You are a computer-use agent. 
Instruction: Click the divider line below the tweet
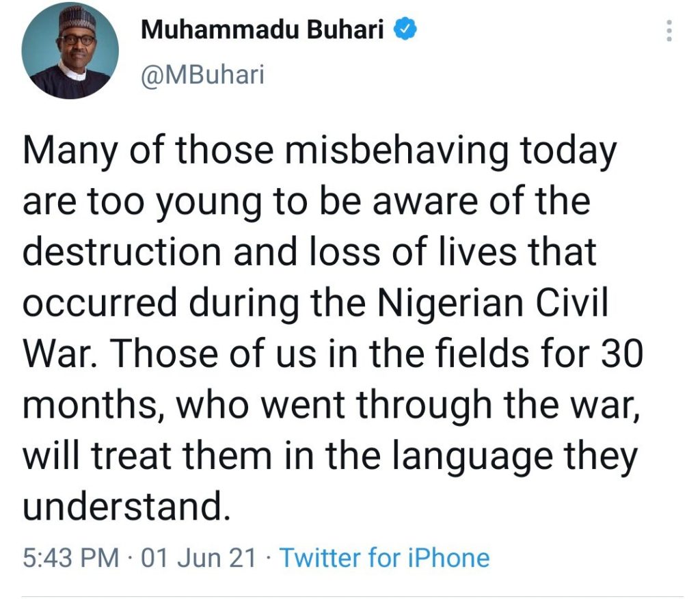(x=350, y=597)
